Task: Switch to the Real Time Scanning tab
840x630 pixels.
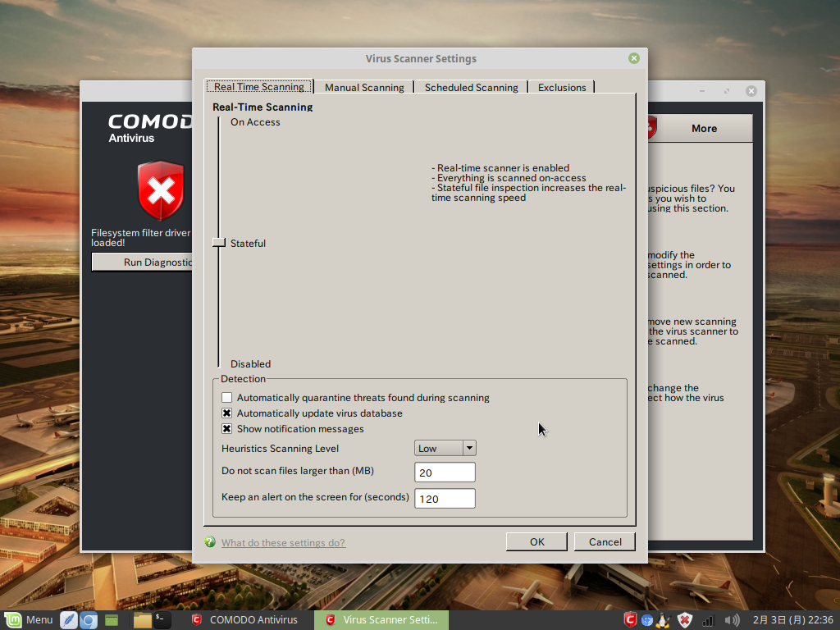Action: [x=258, y=87]
